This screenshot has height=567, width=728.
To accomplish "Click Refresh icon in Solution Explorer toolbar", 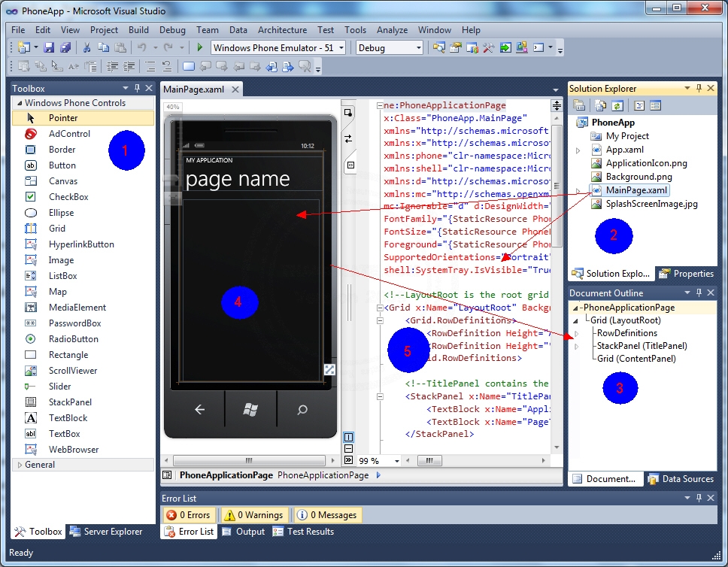I will click(x=617, y=106).
